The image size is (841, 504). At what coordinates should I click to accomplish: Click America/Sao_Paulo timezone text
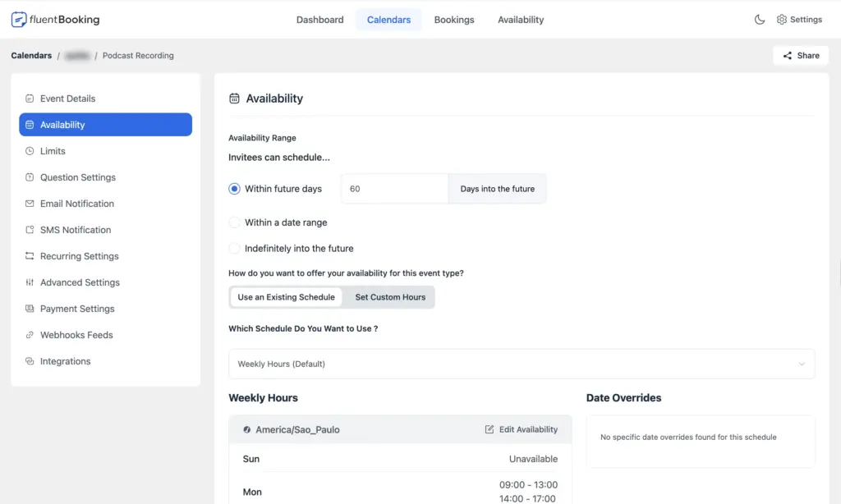pos(297,429)
